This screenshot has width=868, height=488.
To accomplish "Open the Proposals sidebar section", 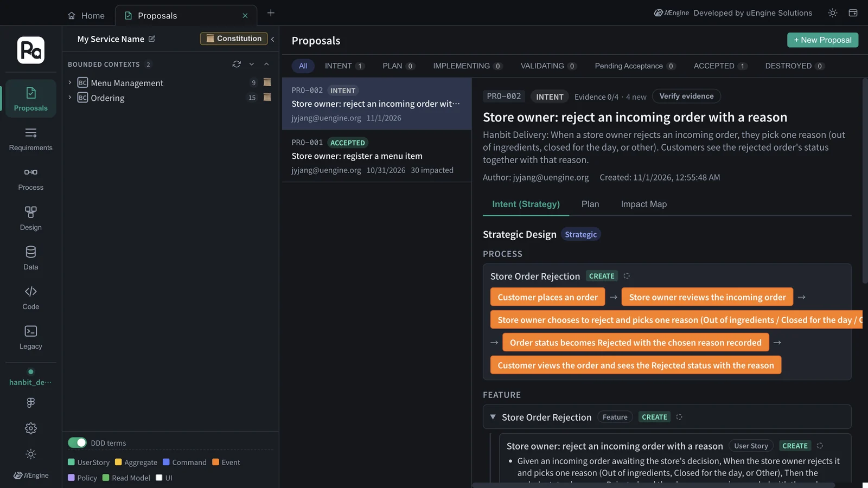I will pos(31,99).
